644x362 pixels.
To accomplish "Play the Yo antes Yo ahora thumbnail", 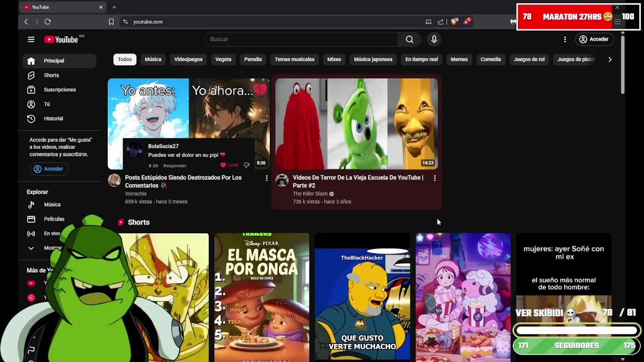I will point(189,124).
